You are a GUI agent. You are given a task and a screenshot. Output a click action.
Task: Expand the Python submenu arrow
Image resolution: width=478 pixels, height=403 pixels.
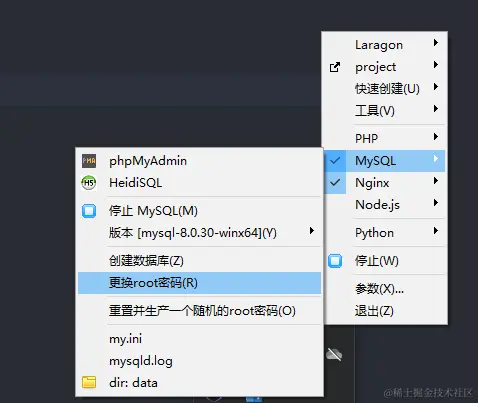[x=436, y=231]
